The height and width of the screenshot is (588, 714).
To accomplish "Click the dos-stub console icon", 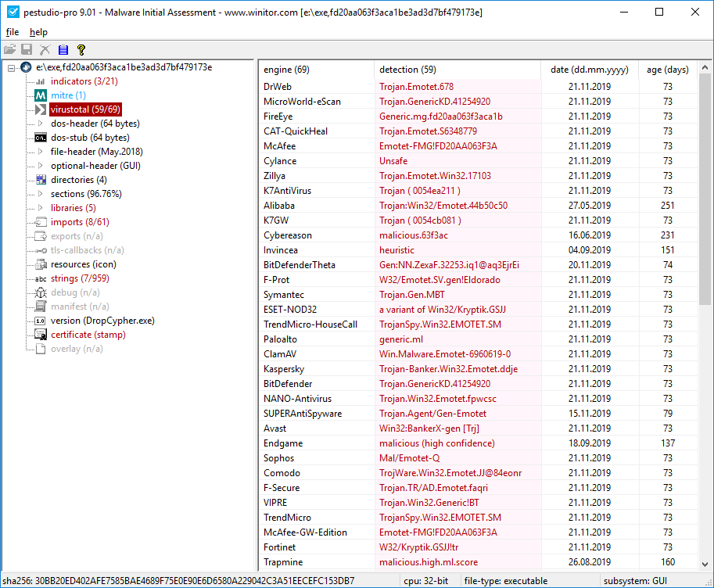I will pos(41,138).
